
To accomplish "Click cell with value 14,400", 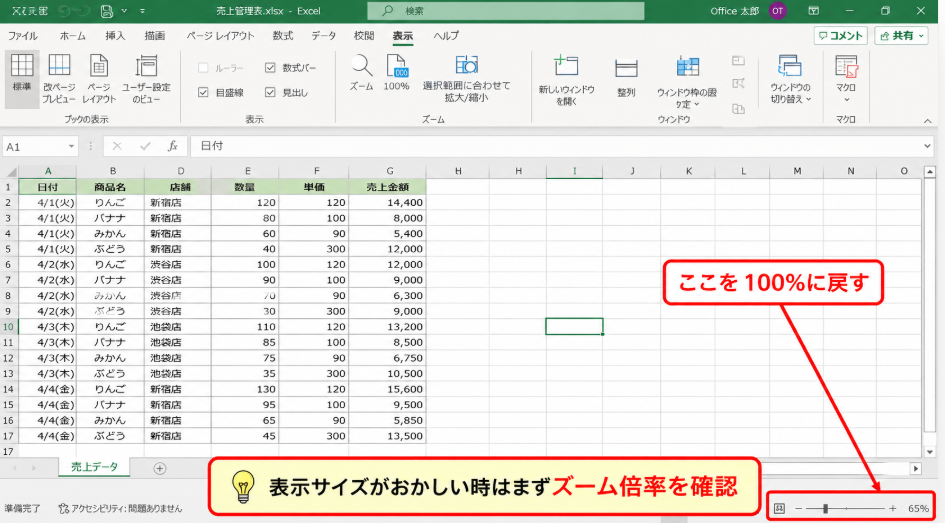I will coord(388,202).
